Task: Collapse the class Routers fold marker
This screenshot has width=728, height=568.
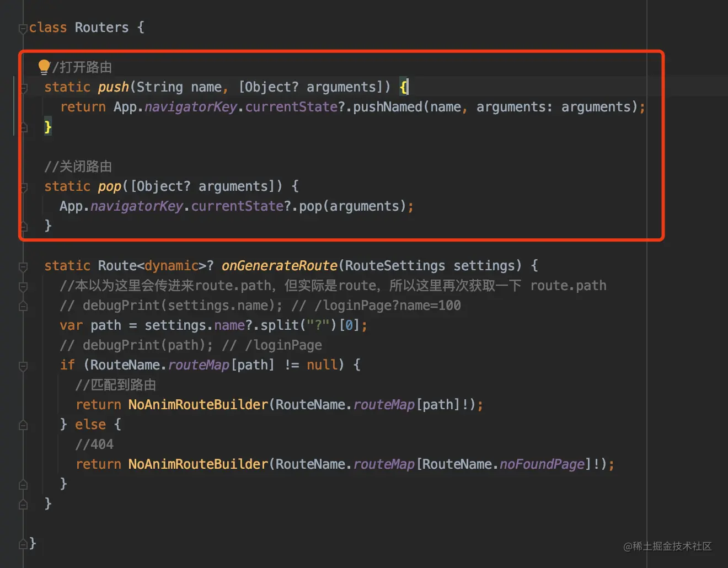Action: (x=23, y=28)
